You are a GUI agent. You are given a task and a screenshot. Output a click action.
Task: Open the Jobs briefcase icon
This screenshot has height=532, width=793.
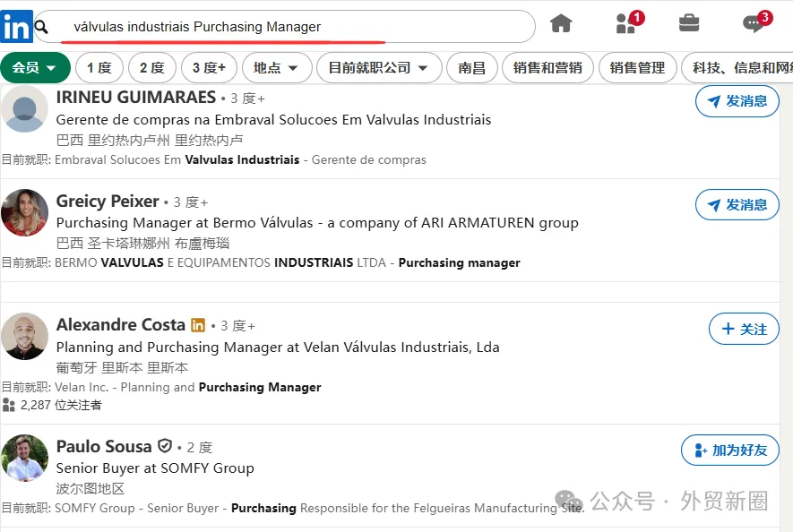click(x=689, y=22)
